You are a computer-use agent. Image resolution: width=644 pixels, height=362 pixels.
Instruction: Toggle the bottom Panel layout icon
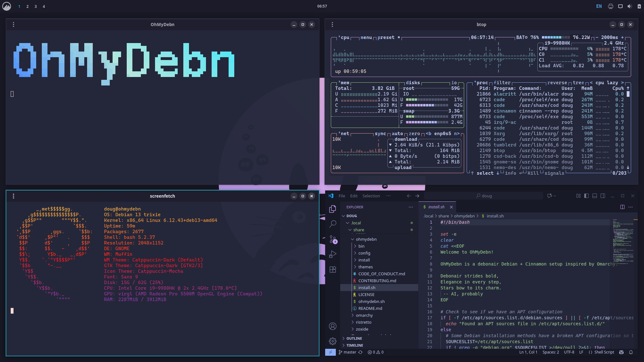[x=595, y=196]
